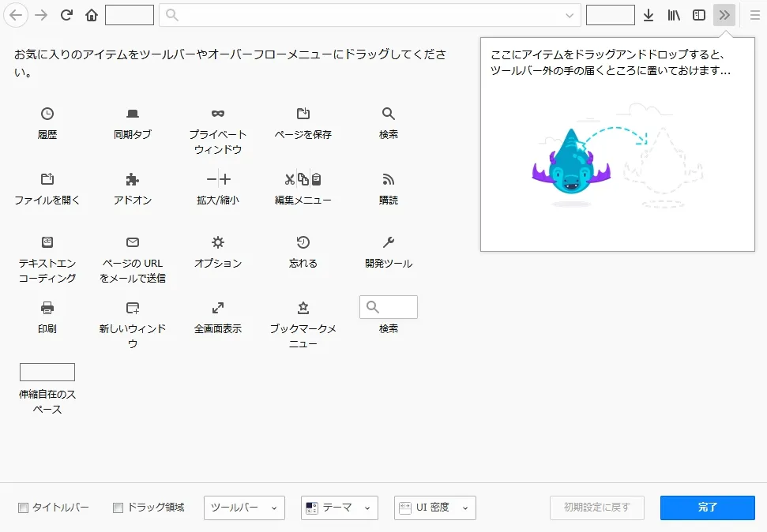This screenshot has height=532, width=767.
Task: Select the 検索 search box widget
Action: 389,307
